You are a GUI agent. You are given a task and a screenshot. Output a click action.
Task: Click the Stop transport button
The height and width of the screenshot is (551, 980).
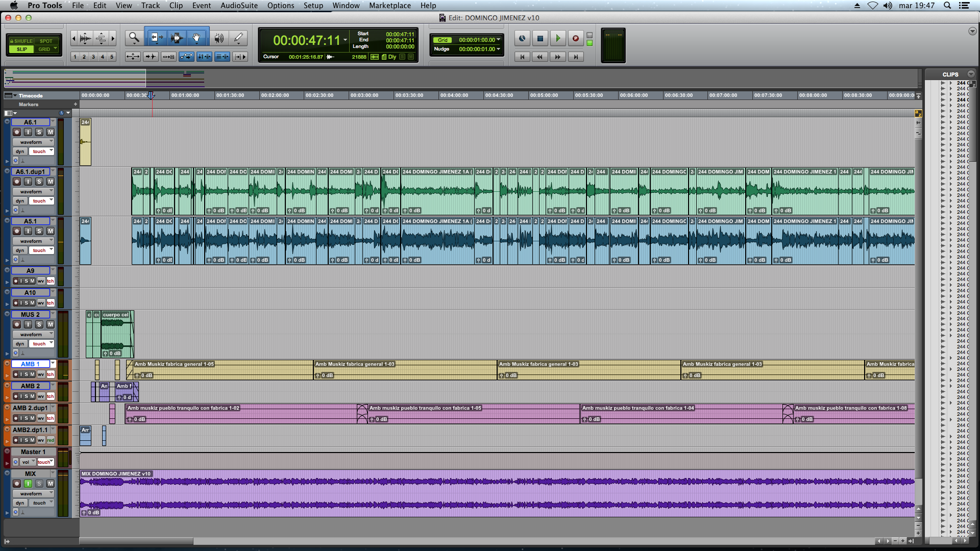click(x=540, y=38)
